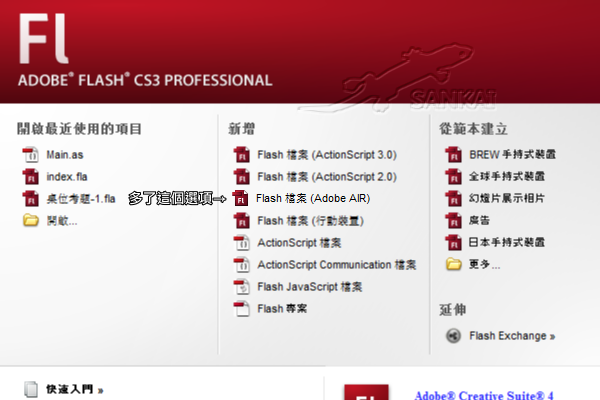The height and width of the screenshot is (400, 600).
Task: Open recent file Main.as
Action: pos(65,155)
